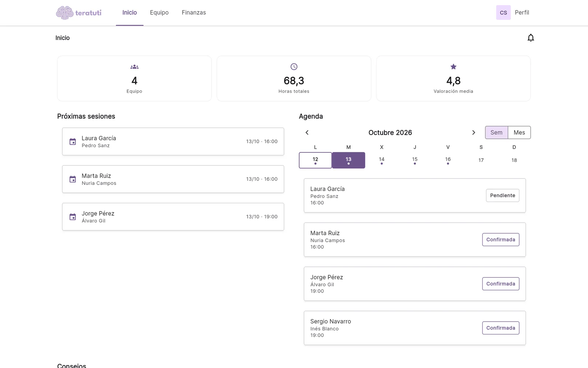Screen dimensions: 588x368
Task: Open Jorge Pérez session in Próximas sesiones
Action: (173, 217)
